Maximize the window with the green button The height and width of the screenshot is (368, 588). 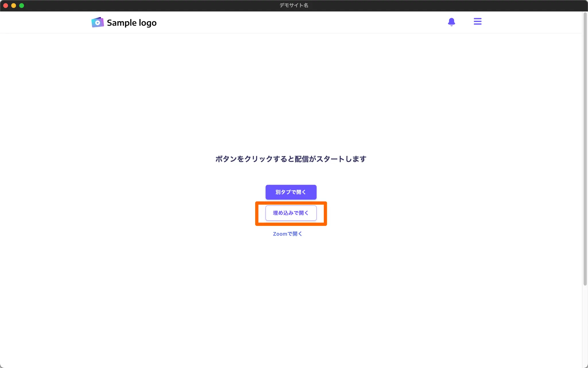(22, 5)
